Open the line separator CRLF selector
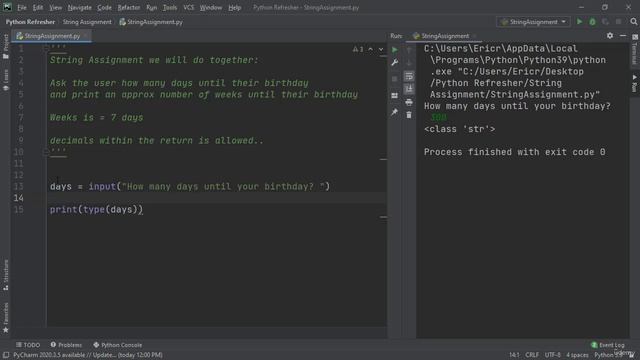 pos(532,355)
